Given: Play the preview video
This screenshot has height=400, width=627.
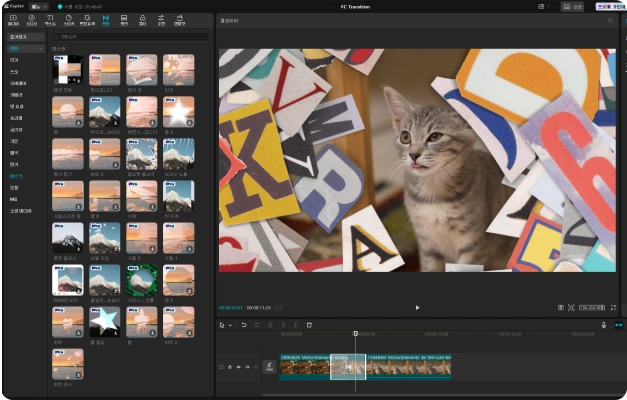Looking at the screenshot, I should click(x=417, y=308).
